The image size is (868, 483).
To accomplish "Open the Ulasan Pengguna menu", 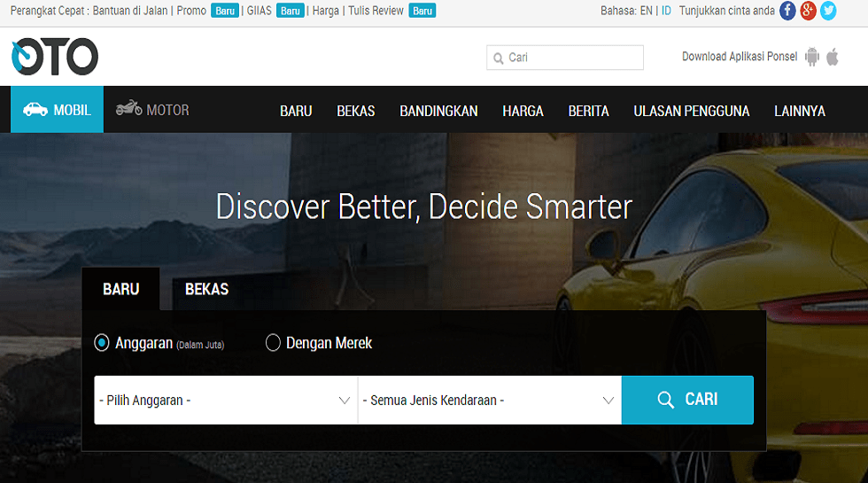I will pos(691,111).
